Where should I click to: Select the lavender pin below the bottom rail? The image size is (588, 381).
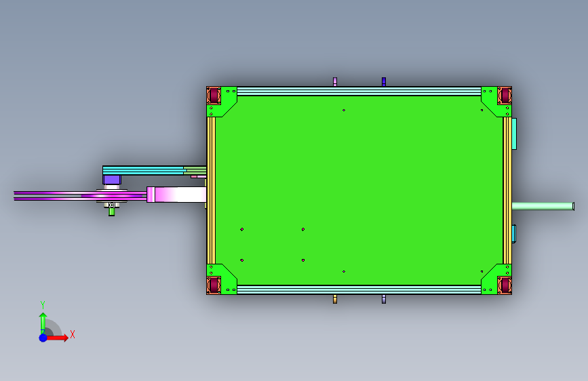click(384, 299)
